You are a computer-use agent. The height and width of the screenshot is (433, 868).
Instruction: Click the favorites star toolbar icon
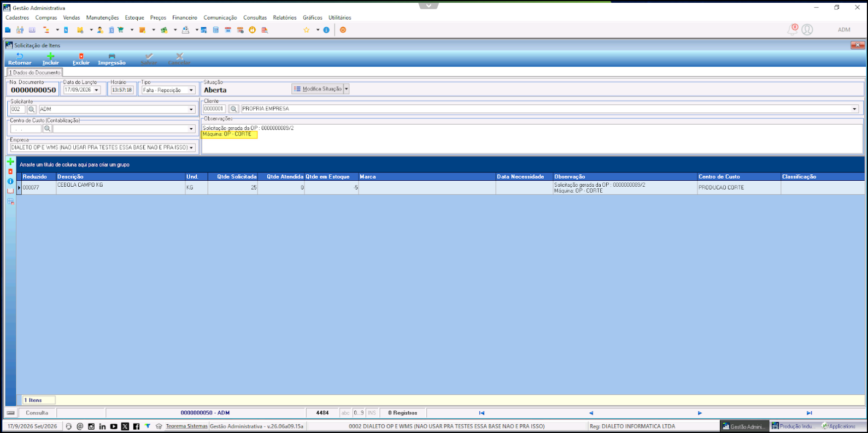point(307,30)
